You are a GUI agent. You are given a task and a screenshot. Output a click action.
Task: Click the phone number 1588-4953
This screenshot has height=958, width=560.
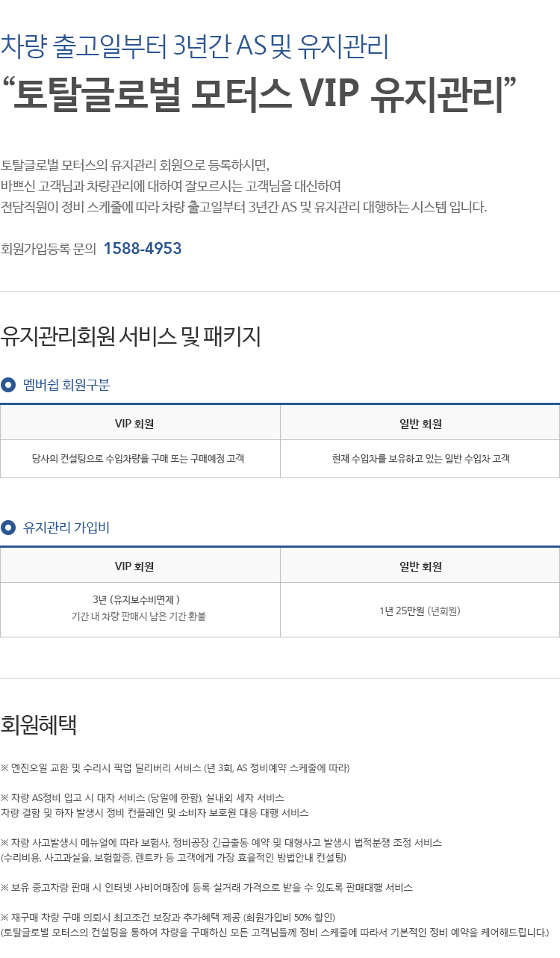pos(143,249)
